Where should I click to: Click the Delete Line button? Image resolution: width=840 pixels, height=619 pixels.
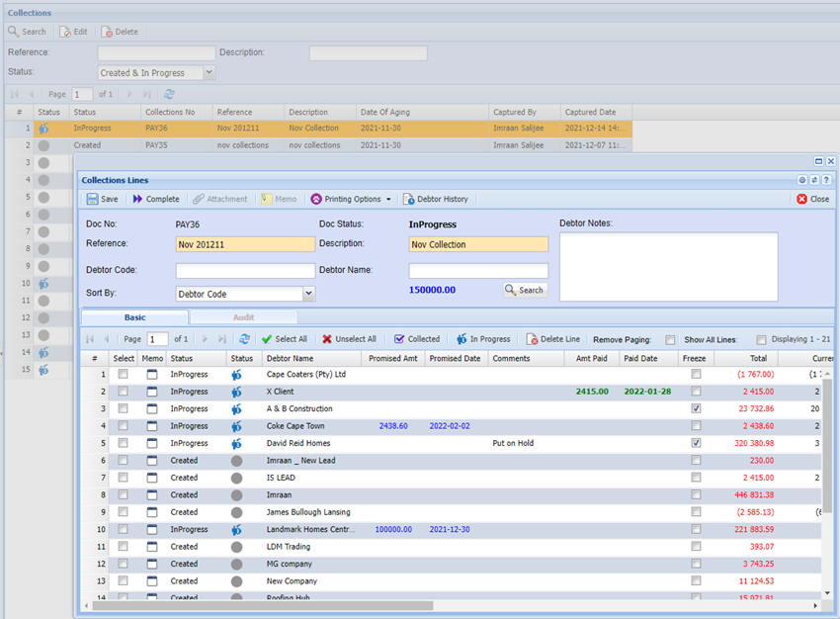[x=553, y=339]
